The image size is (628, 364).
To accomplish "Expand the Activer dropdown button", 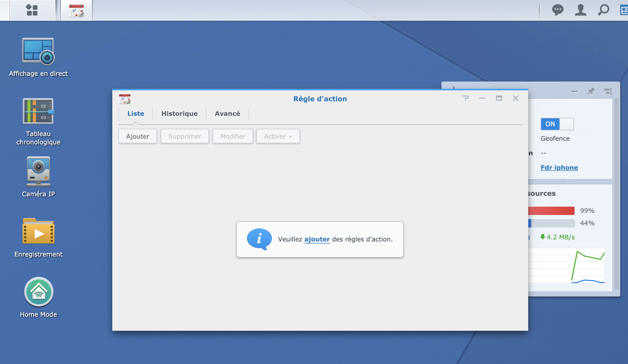I will pyautogui.click(x=278, y=136).
